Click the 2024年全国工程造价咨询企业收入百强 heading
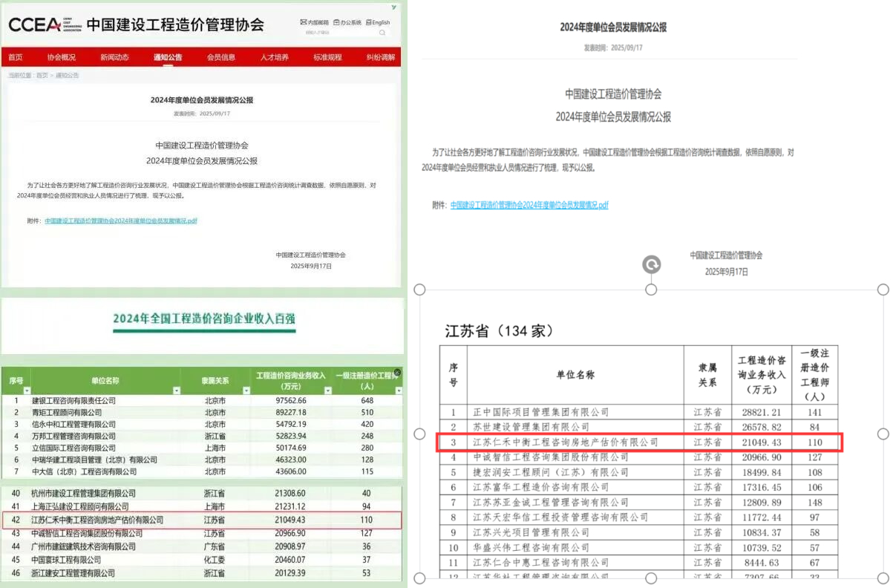Screen dimensions: 893x588 (x=204, y=319)
